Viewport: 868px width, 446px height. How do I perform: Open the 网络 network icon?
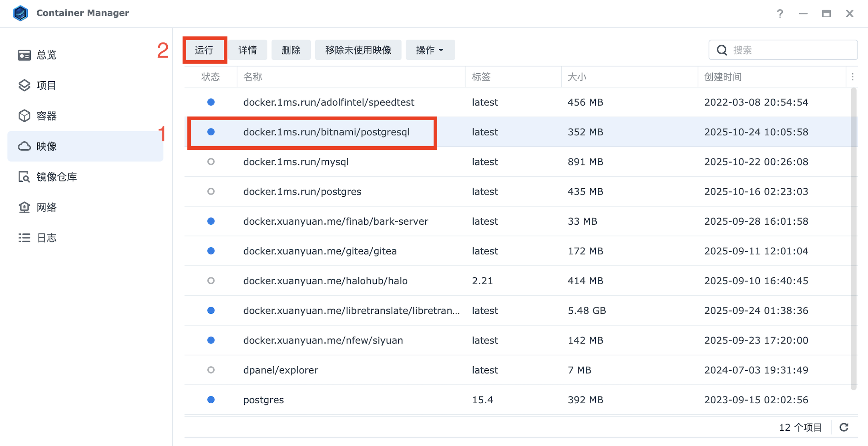click(24, 207)
